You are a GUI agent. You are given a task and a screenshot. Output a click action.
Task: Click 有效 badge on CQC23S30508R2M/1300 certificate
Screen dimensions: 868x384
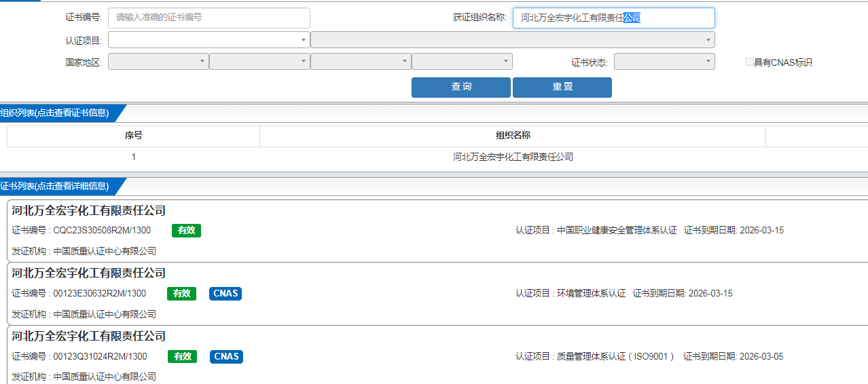186,231
